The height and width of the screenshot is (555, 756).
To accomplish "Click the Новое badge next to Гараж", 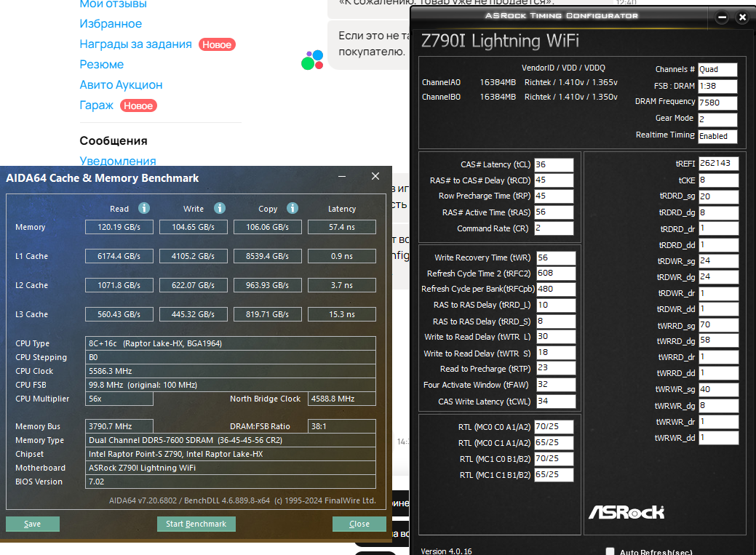I will 138,105.
